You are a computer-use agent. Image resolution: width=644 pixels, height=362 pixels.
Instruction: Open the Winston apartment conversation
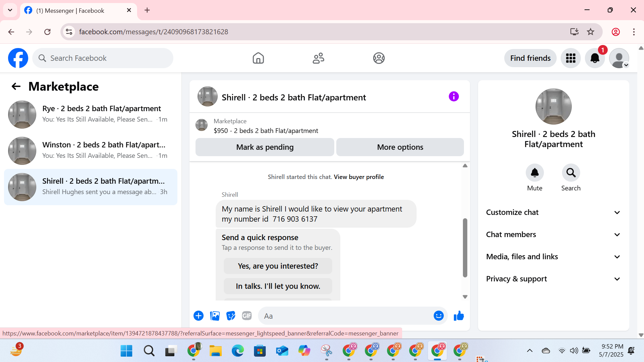coord(91,151)
